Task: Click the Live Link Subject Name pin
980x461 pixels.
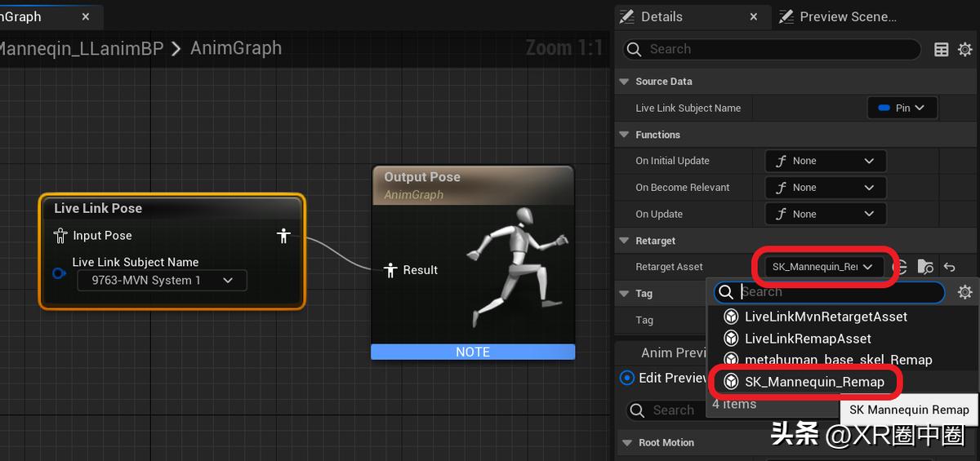Action: (59, 273)
